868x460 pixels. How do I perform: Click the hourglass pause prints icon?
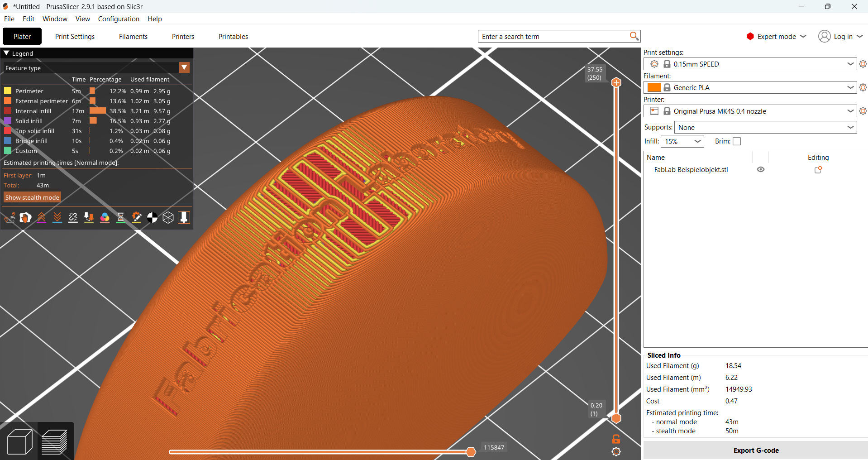(121, 218)
